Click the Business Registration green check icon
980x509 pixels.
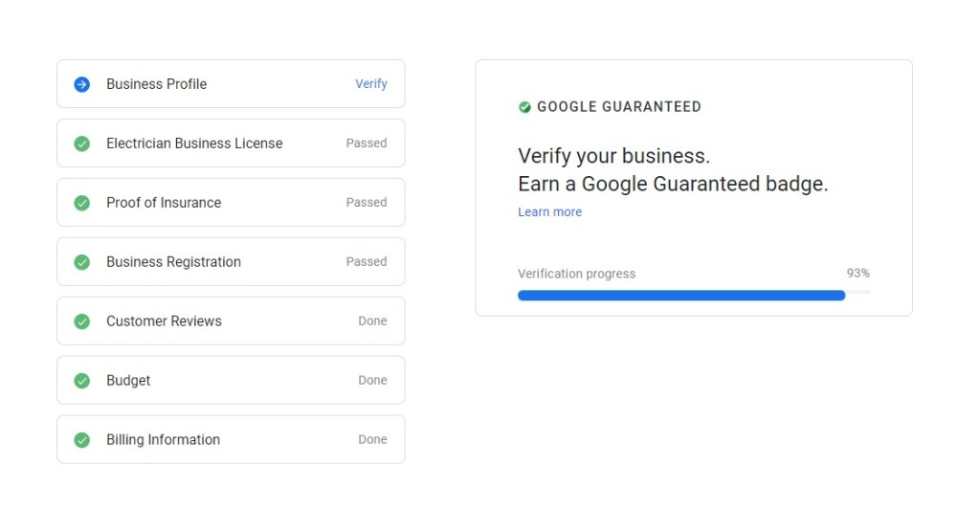82,262
